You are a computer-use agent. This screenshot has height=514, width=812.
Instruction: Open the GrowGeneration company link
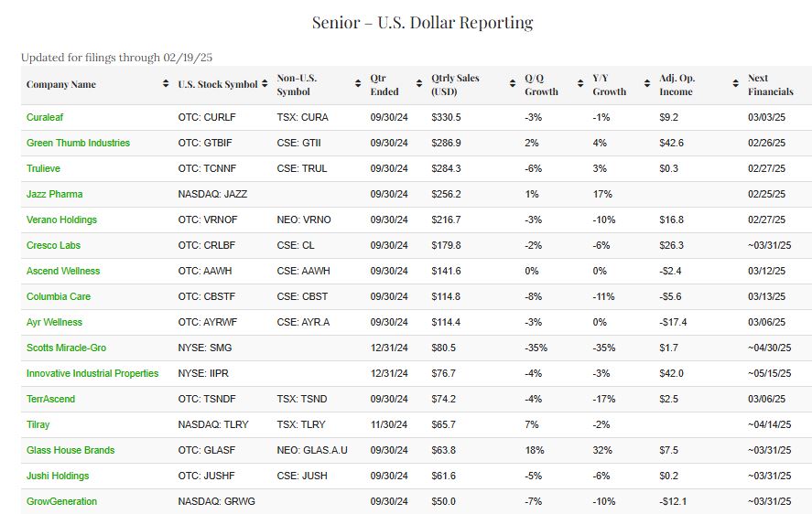point(61,502)
